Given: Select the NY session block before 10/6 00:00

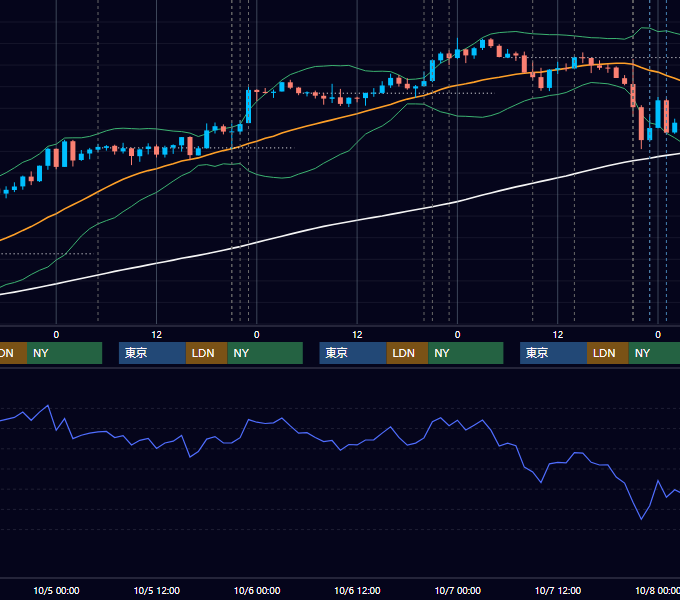Looking at the screenshot, I should tap(265, 353).
